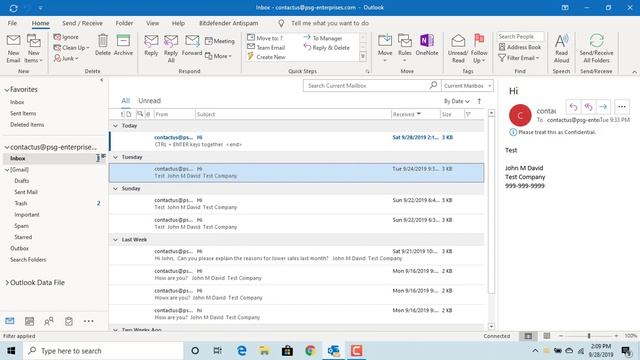Open the Folder ribbon tab
Screen dimensions: 640x360
[124, 23]
